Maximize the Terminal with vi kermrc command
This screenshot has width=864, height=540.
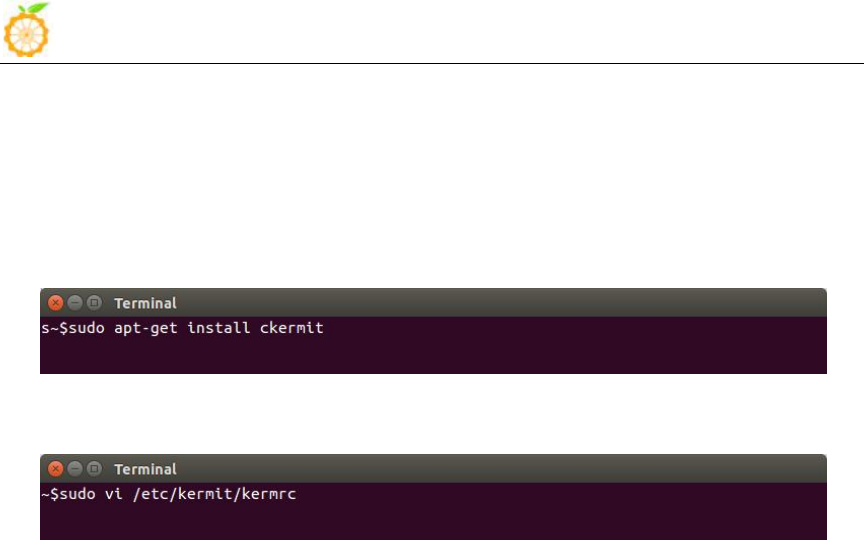click(94, 469)
